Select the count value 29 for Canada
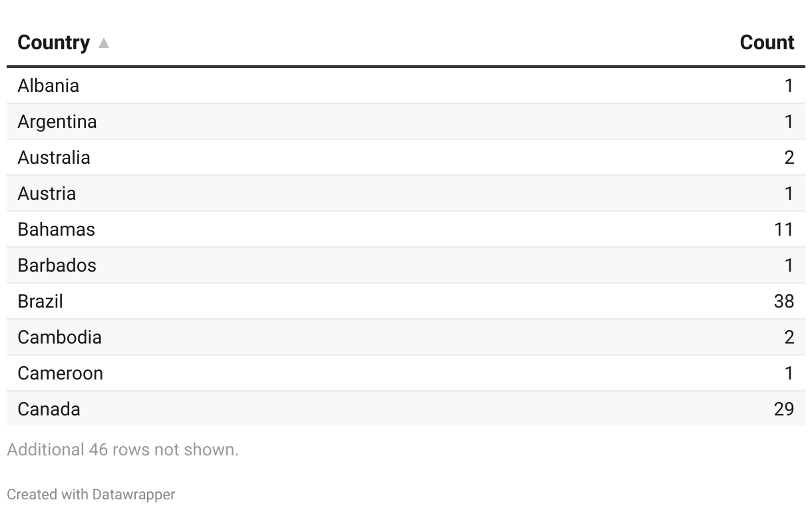Image resolution: width=812 pixels, height=510 pixels. [x=784, y=409]
